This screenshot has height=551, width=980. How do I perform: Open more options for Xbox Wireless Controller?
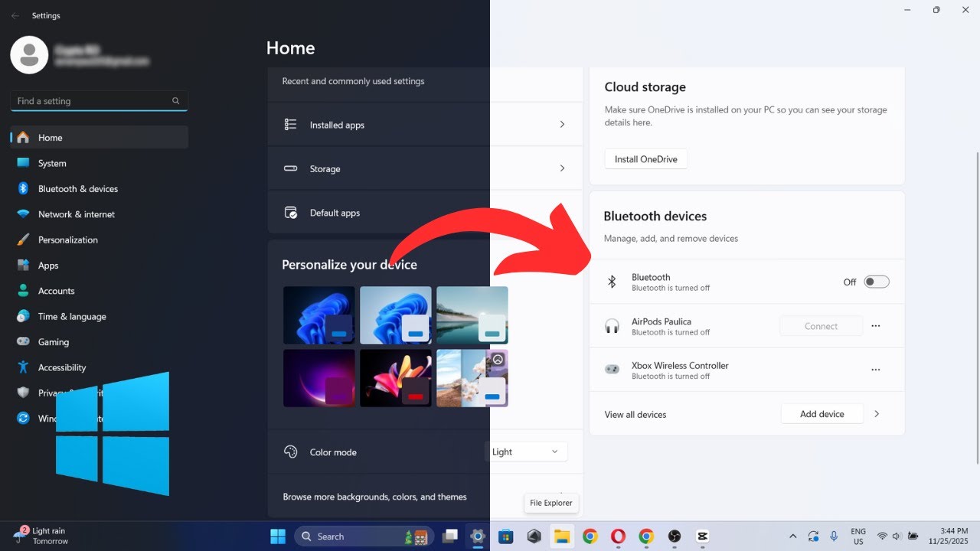coord(876,370)
